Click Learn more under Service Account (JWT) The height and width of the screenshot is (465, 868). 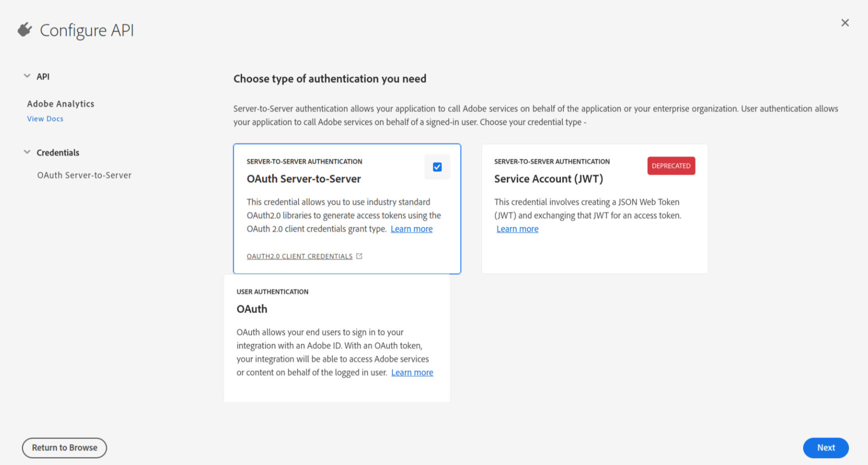pos(517,229)
